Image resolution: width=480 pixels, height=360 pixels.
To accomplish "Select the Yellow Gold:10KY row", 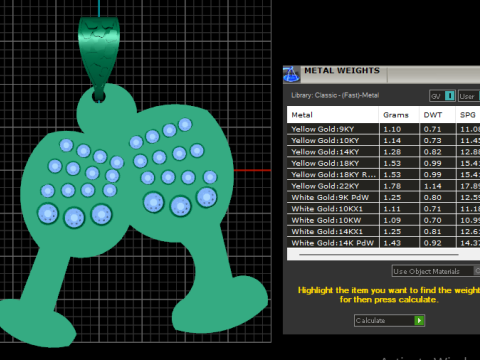I will point(383,140).
